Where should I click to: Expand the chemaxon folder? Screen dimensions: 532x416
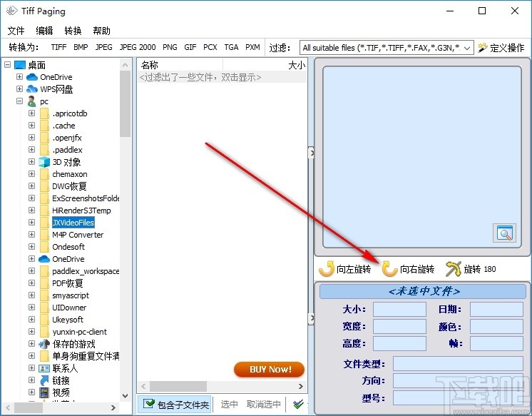pyautogui.click(x=31, y=174)
